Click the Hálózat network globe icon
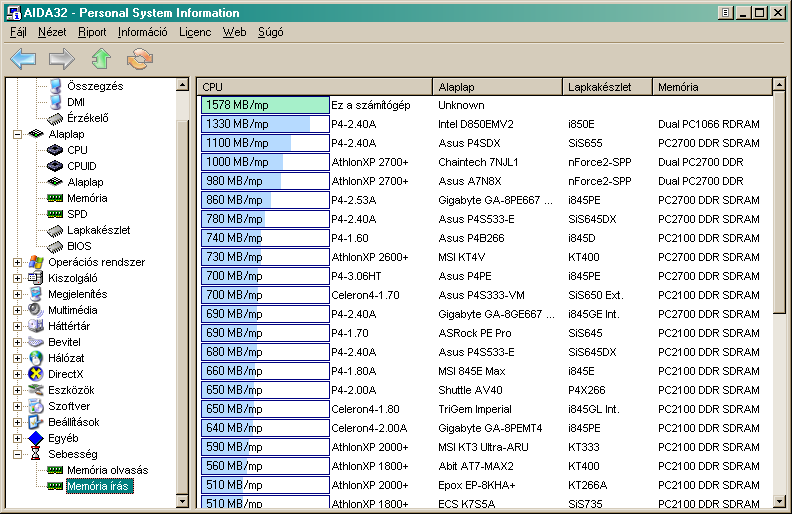The width and height of the screenshot is (792, 514). tap(36, 358)
